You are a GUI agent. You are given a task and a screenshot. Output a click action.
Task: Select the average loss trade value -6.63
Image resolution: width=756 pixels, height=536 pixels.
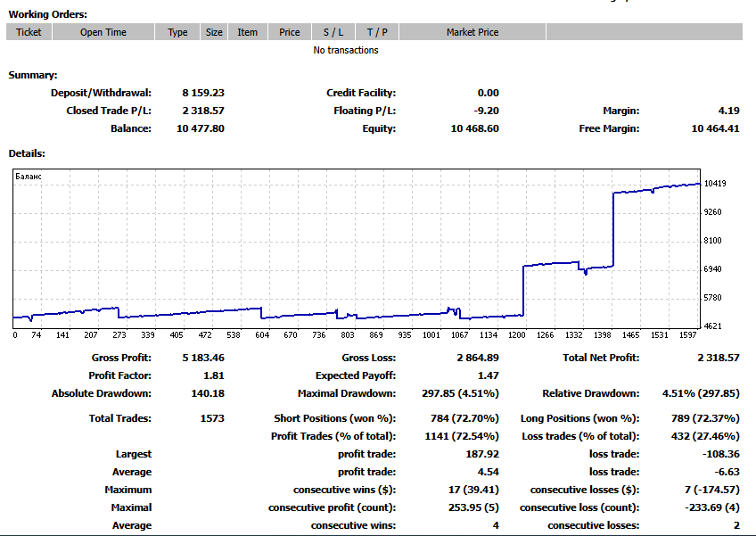pos(727,473)
